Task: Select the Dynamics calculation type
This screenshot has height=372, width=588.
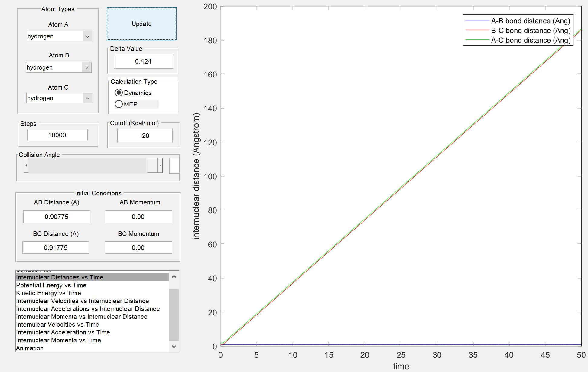Action: [119, 93]
